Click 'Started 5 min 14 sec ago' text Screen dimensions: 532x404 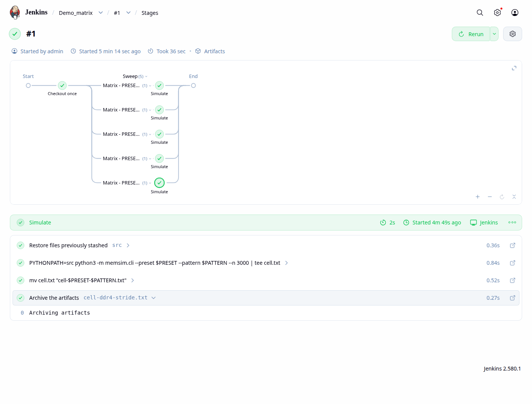click(x=110, y=51)
